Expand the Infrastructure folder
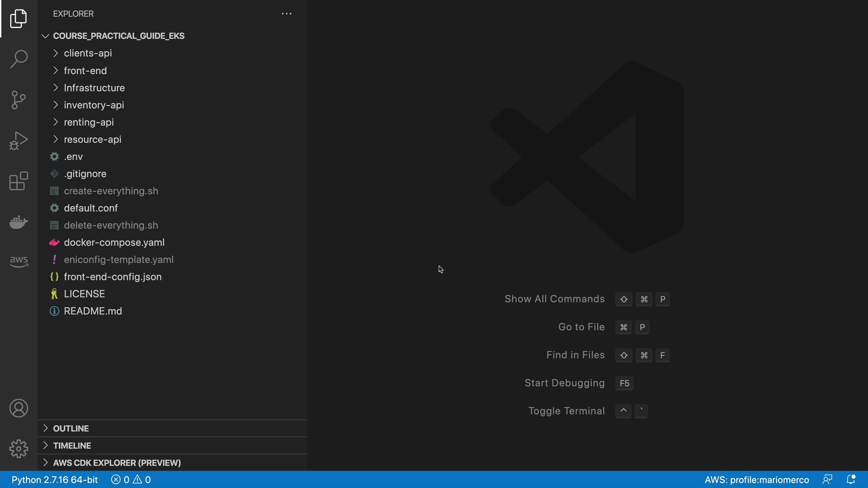Screen dimensions: 868x488 (94, 88)
